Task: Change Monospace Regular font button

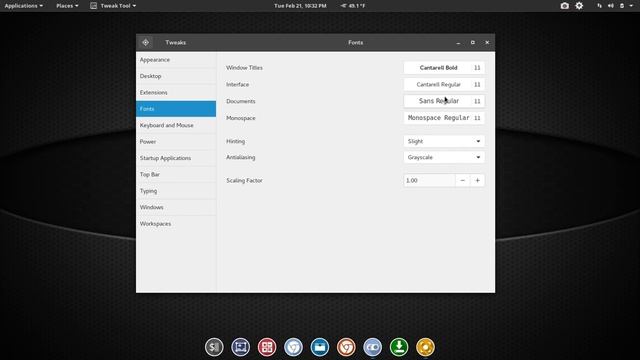Action: [x=444, y=118]
